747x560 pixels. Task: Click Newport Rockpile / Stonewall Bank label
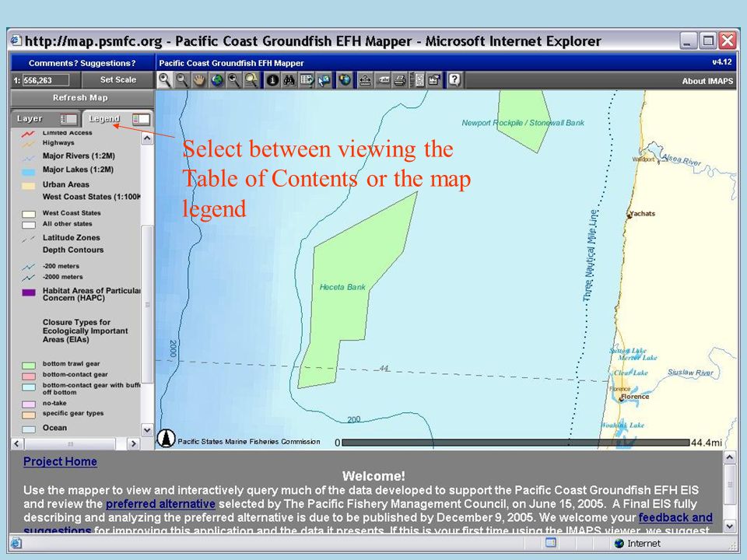(x=523, y=123)
